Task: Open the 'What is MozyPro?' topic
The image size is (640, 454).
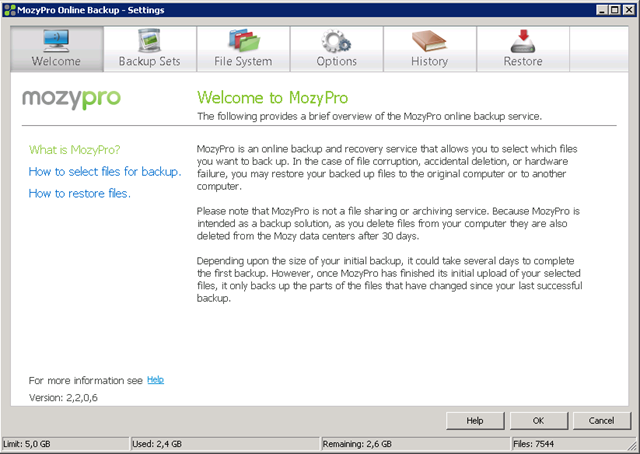Action: 75,150
